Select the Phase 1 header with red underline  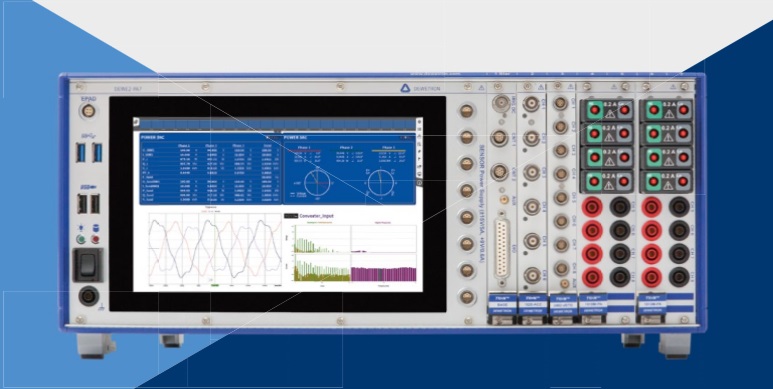click(x=304, y=148)
